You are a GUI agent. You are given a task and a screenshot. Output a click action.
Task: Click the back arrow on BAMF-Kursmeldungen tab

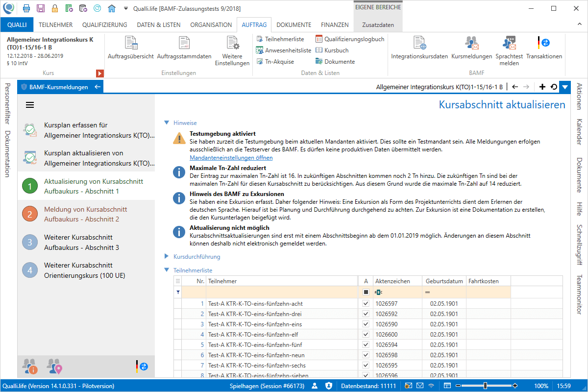[97, 87]
